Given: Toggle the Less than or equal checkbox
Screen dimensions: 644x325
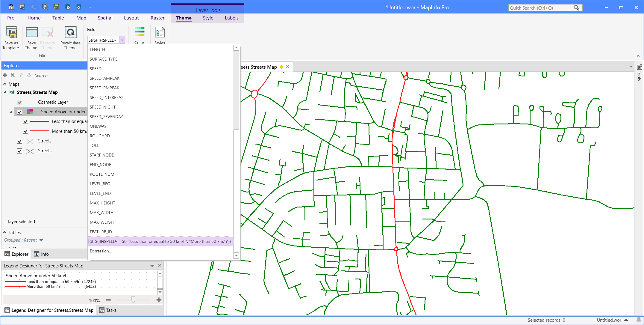Looking at the screenshot, I should pos(26,121).
